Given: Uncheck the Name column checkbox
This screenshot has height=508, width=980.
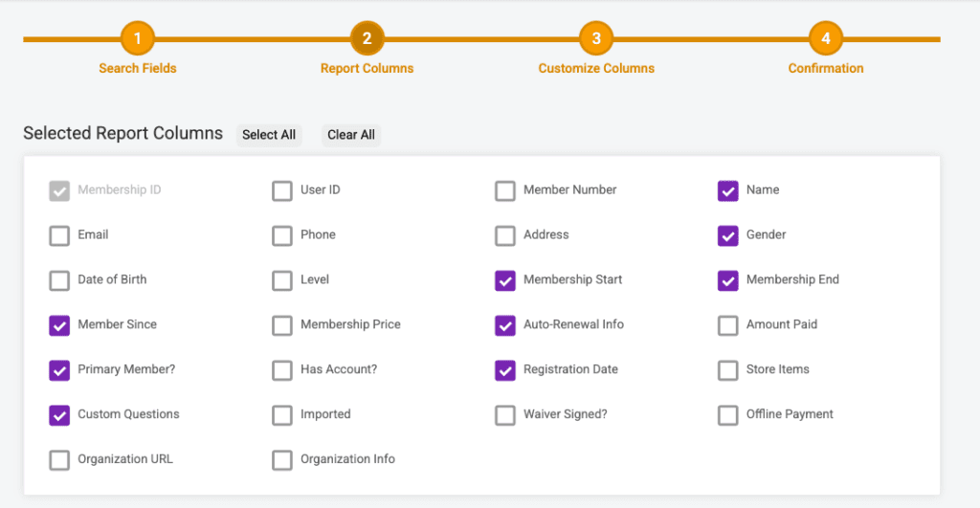Looking at the screenshot, I should [728, 190].
